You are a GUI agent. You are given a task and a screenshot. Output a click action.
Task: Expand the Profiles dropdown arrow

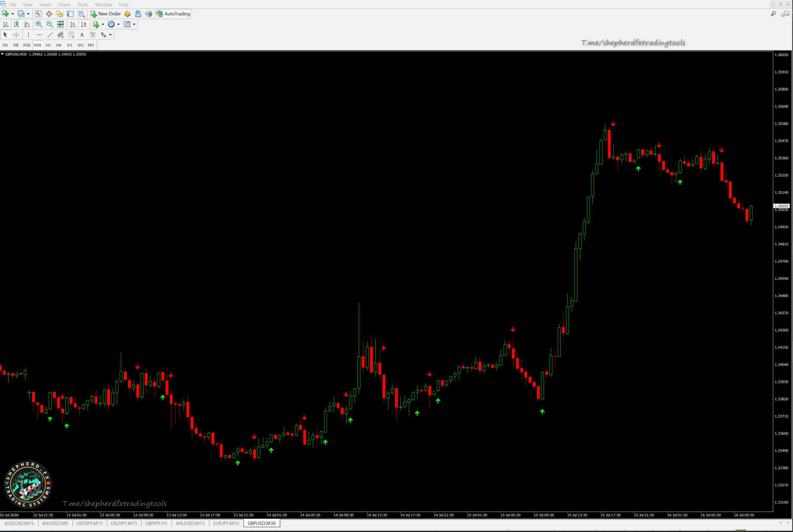point(28,14)
